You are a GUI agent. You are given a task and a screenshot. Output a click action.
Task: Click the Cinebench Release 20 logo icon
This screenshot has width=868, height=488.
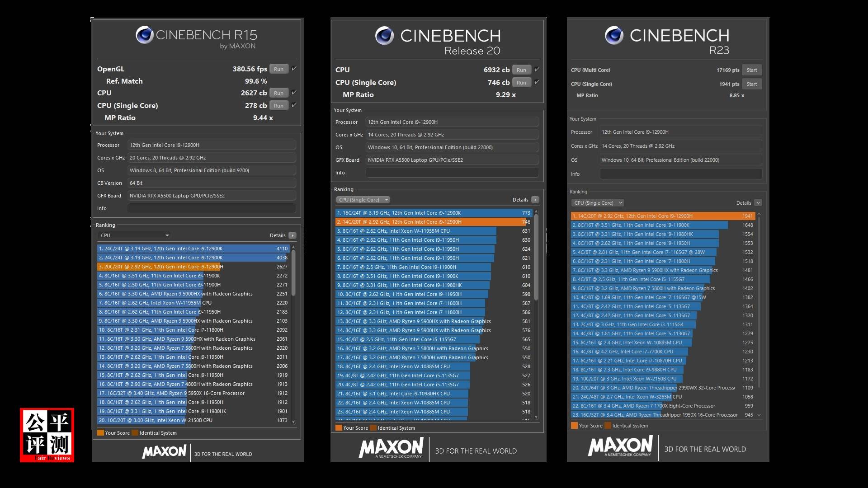pyautogui.click(x=384, y=36)
